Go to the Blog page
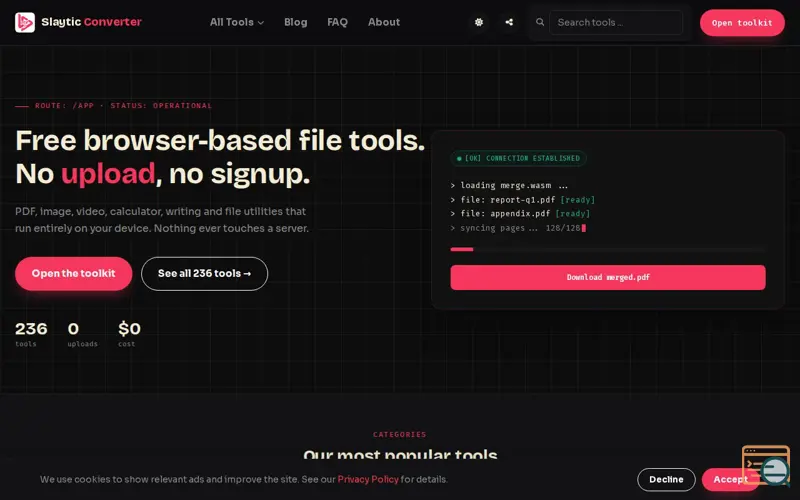800x500 pixels. coord(295,22)
